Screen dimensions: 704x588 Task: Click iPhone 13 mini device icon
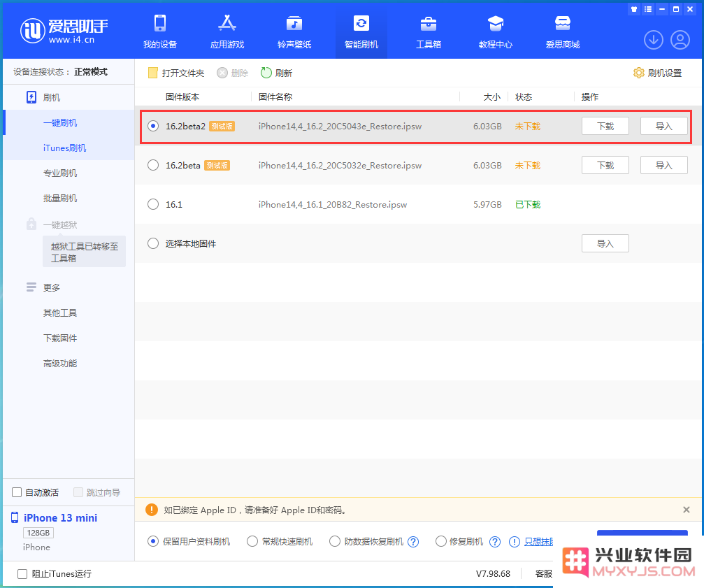(x=15, y=517)
